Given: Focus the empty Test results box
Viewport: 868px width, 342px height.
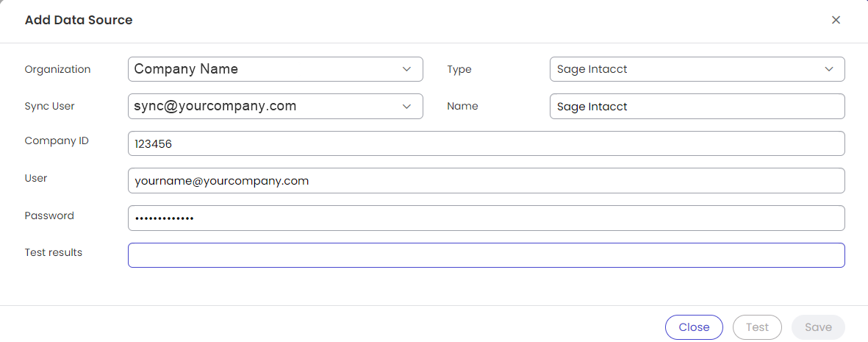Looking at the screenshot, I should (x=486, y=255).
